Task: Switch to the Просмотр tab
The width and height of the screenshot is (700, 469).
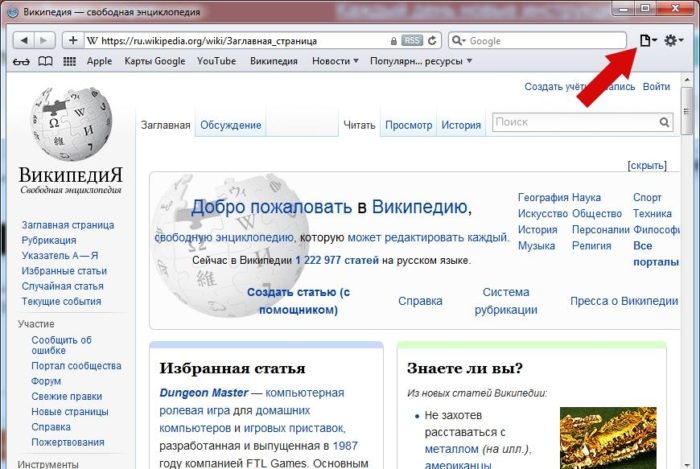Action: (408, 125)
